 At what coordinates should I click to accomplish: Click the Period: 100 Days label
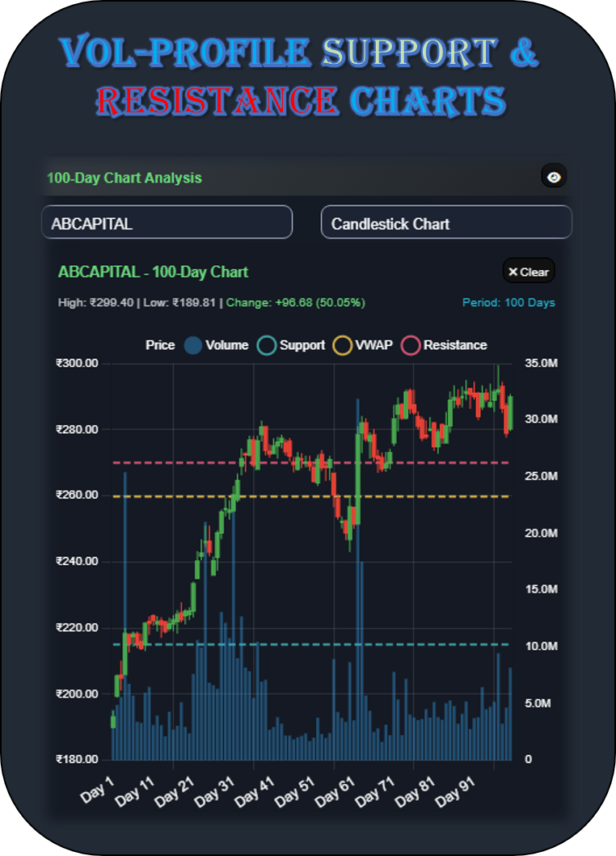[x=508, y=302]
